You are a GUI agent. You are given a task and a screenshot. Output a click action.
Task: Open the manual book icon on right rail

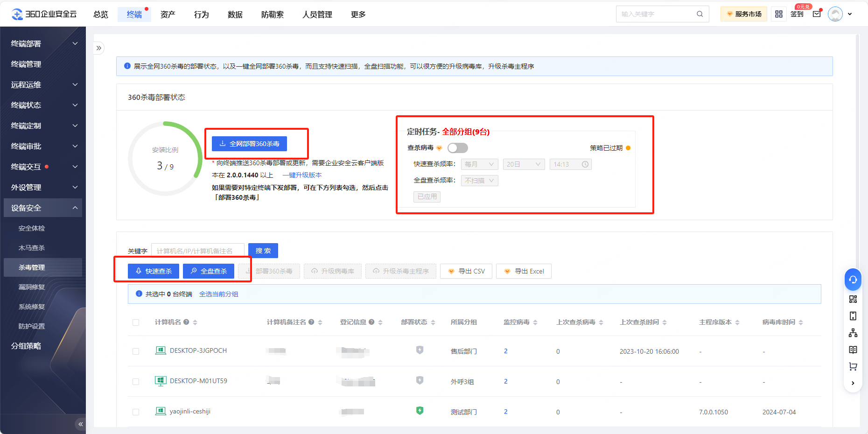click(853, 350)
